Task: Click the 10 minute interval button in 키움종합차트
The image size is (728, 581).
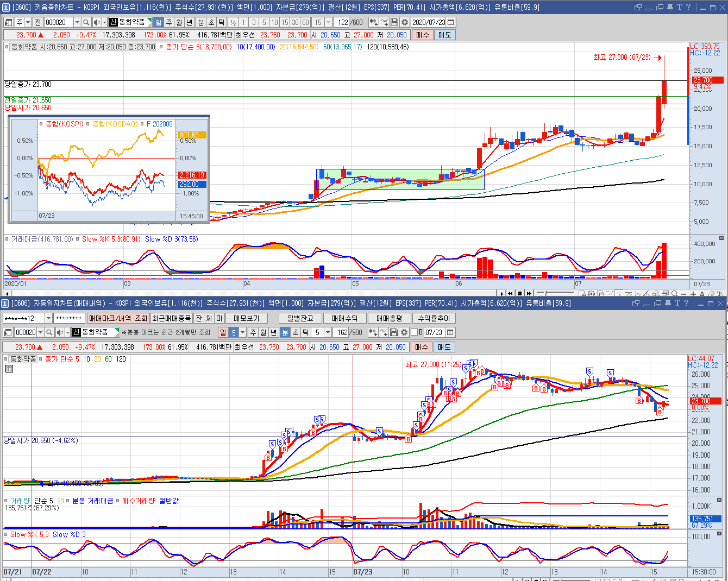Action: click(274, 22)
